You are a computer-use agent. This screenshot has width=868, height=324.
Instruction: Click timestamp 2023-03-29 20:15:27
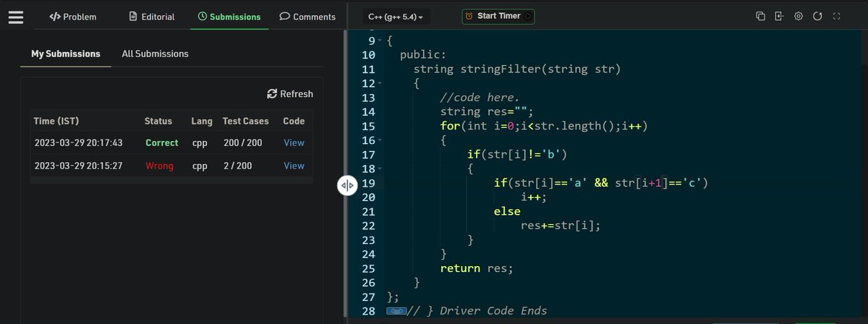pos(78,166)
